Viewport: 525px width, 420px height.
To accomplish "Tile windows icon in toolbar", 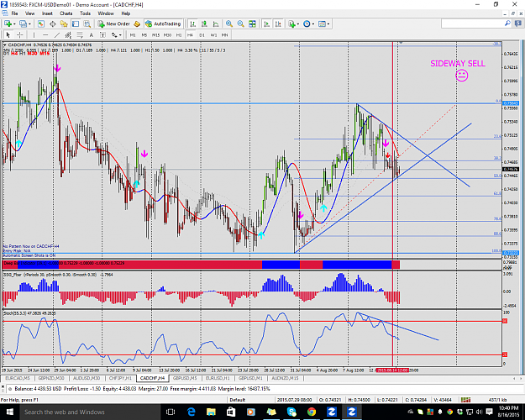I will [x=252, y=24].
